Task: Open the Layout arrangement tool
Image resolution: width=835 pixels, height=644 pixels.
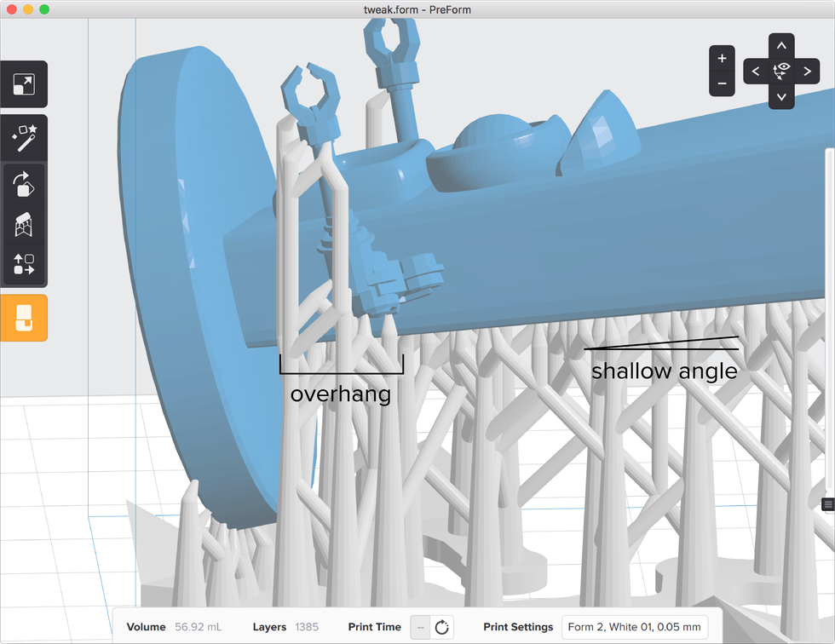Action: pyautogui.click(x=23, y=264)
